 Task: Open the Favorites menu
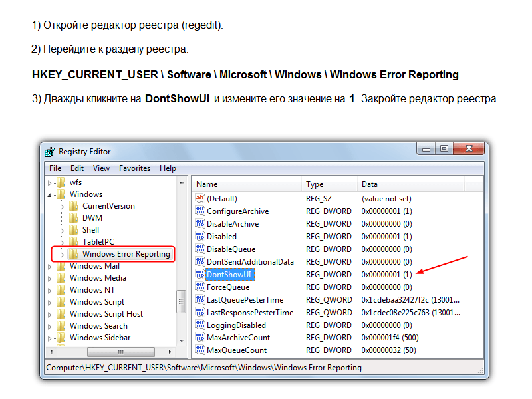click(135, 168)
